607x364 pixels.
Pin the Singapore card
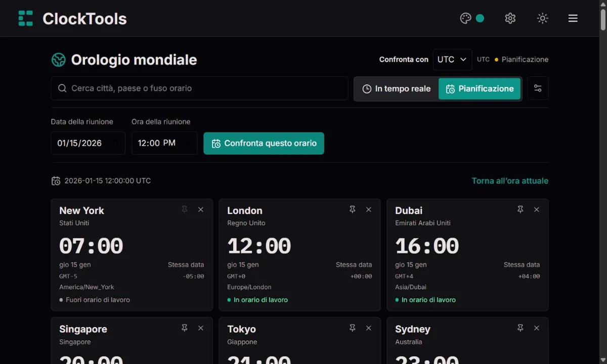pyautogui.click(x=185, y=328)
